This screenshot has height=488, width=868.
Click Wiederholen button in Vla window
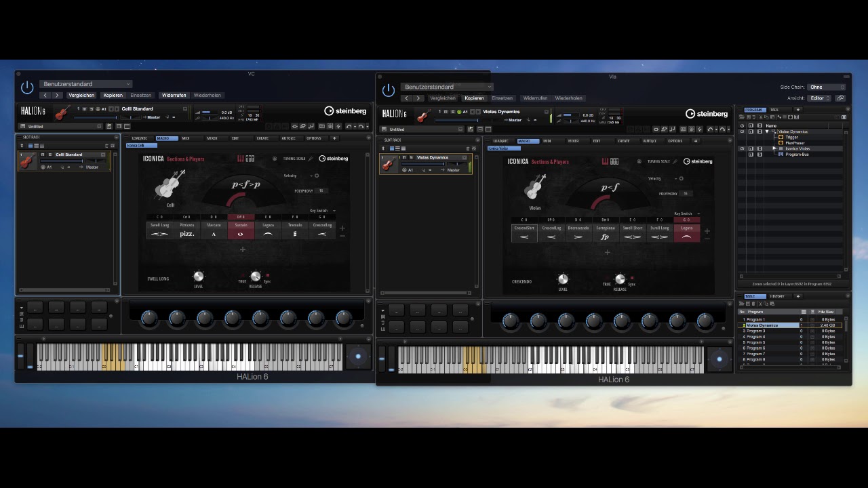(x=569, y=98)
